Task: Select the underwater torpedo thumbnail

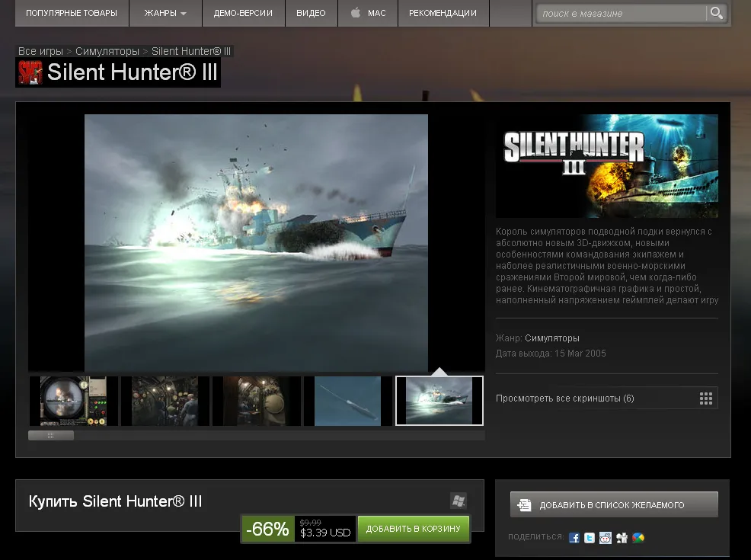Action: click(x=348, y=401)
